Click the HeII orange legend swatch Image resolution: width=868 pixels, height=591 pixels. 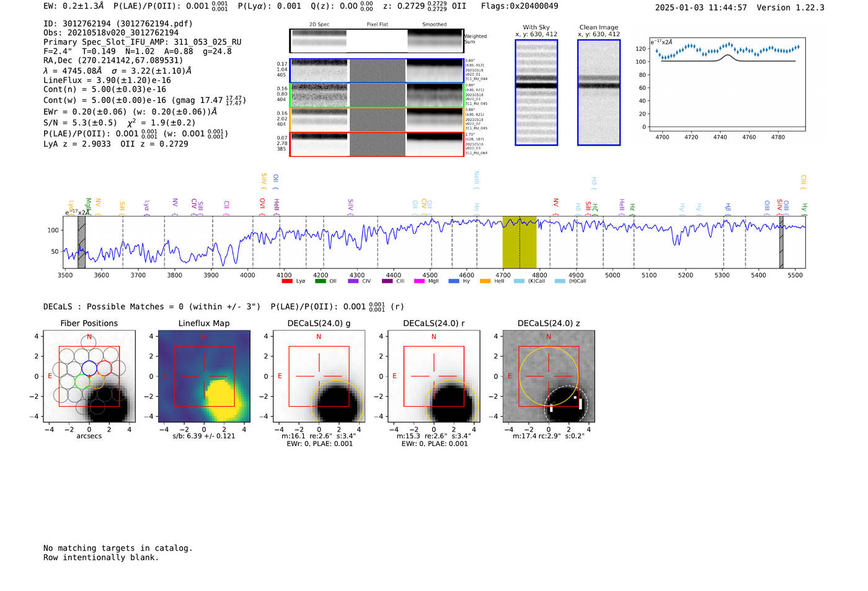click(485, 281)
